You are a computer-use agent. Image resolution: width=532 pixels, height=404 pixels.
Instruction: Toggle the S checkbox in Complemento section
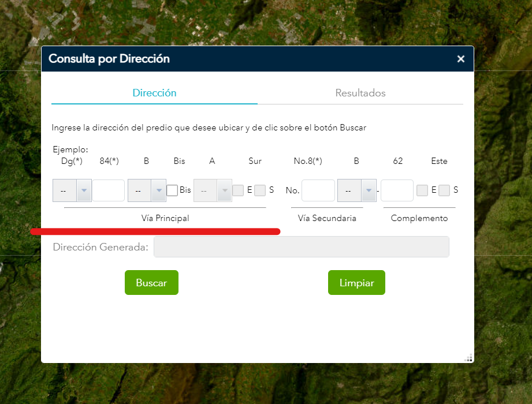(444, 190)
